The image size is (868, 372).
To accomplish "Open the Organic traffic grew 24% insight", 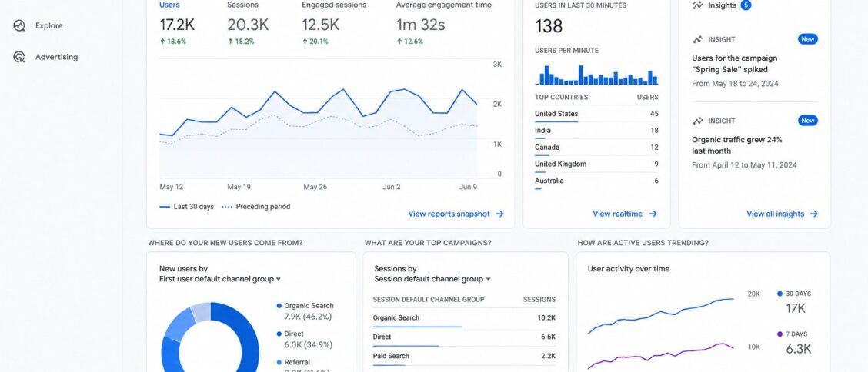I will (737, 145).
